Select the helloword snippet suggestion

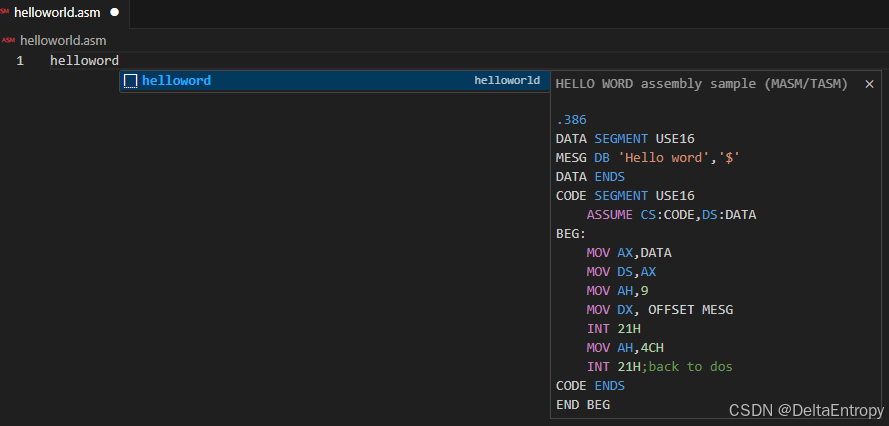[335, 81]
